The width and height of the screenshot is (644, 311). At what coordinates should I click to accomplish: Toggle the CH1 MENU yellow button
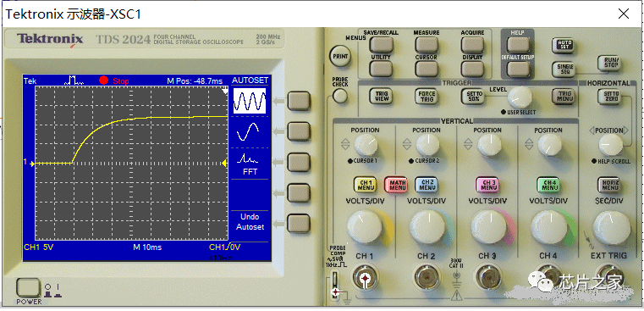click(365, 185)
